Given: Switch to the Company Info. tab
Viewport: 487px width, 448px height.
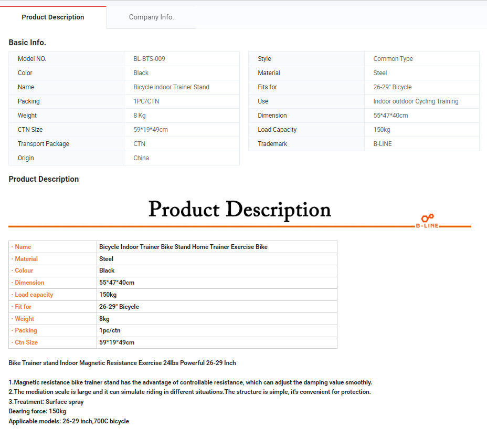Looking at the screenshot, I should [151, 17].
